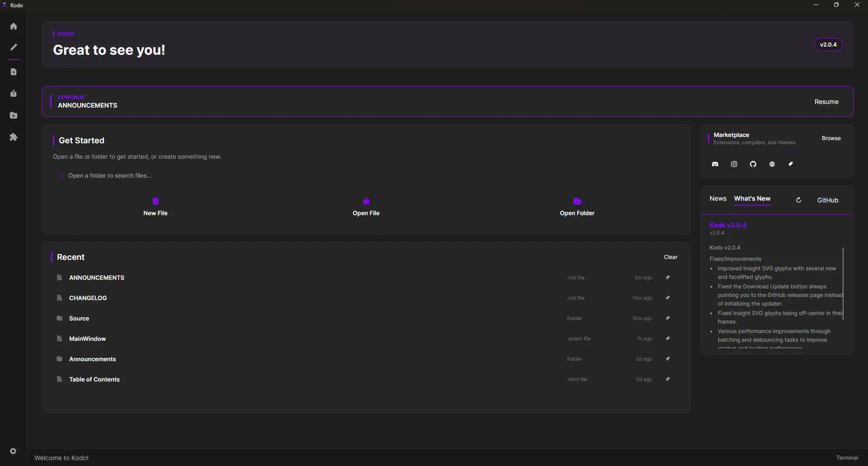868x466 pixels.
Task: Open the Discord link icon
Action: click(715, 164)
